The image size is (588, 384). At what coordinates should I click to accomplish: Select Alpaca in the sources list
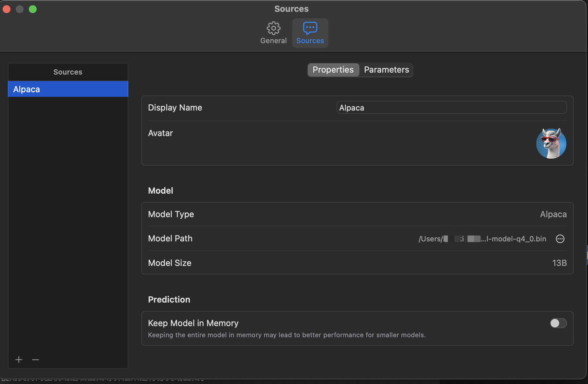point(68,89)
